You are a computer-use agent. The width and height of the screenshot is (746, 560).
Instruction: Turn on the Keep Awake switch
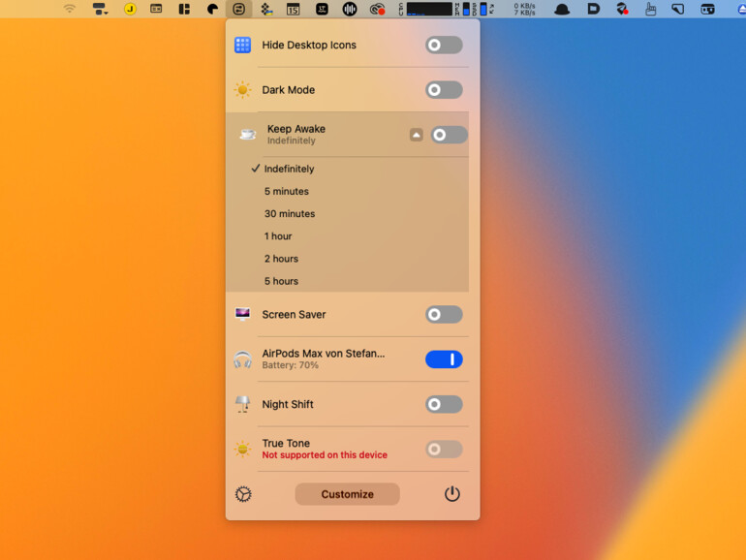tap(450, 135)
